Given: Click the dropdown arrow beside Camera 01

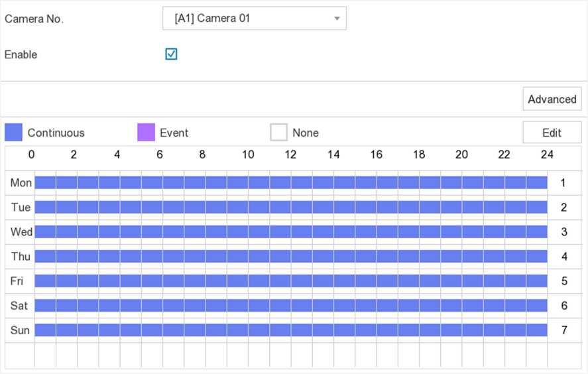Looking at the screenshot, I should point(337,19).
